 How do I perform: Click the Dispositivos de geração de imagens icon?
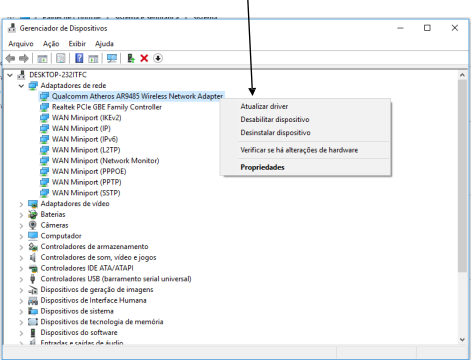click(33, 290)
